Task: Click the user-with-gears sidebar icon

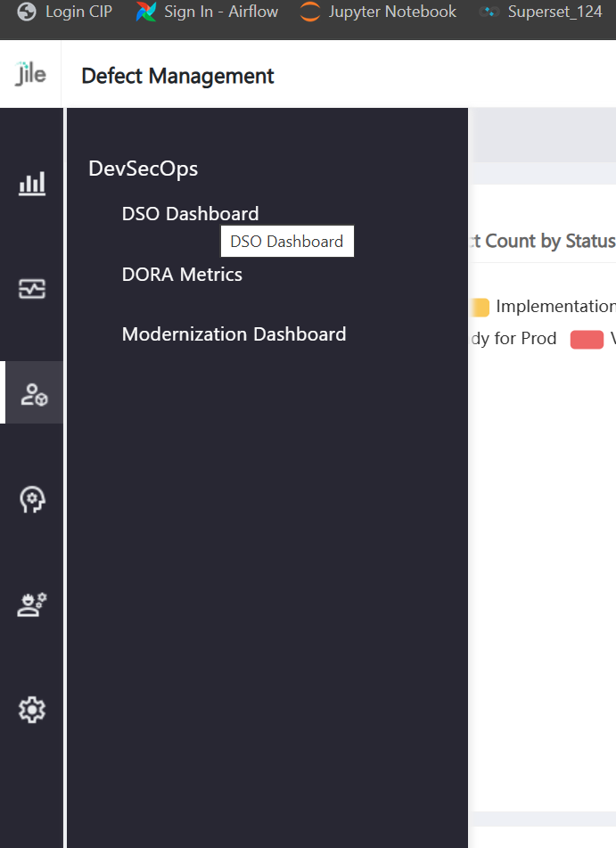Action: 32,605
